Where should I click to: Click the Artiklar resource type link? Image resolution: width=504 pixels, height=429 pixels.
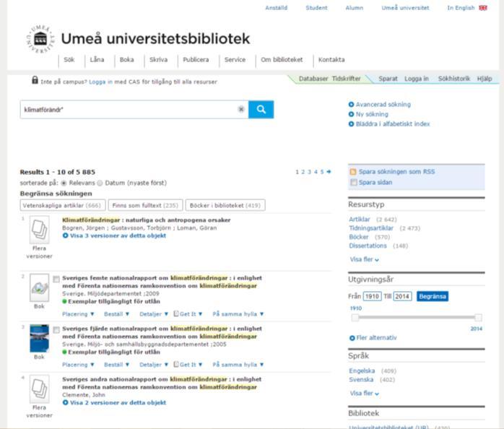tap(360, 220)
